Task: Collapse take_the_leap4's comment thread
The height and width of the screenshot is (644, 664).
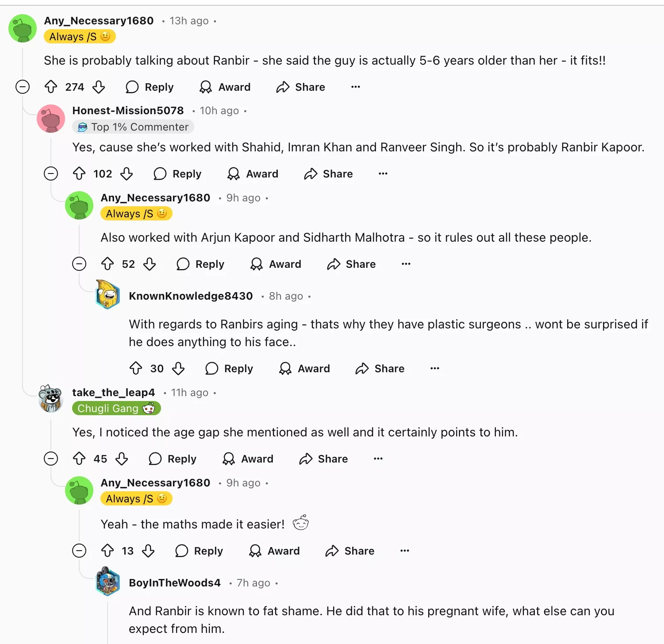Action: click(51, 459)
